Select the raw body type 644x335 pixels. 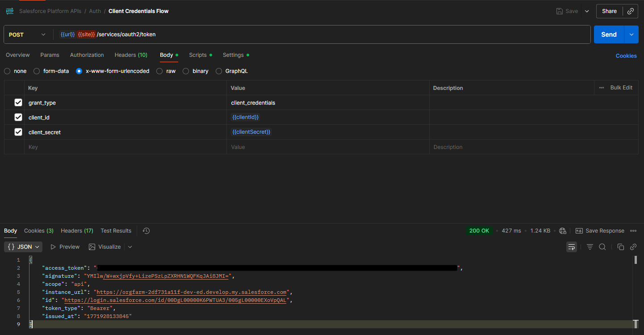[159, 71]
